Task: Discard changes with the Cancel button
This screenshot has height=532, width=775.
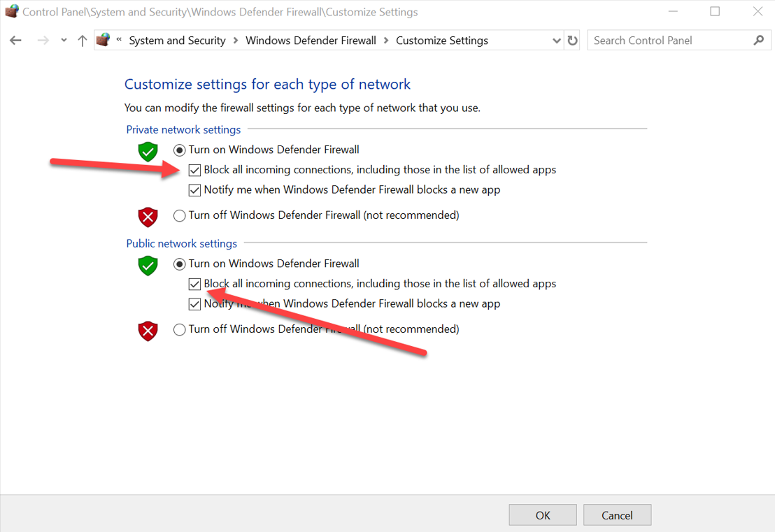Action: coord(617,515)
